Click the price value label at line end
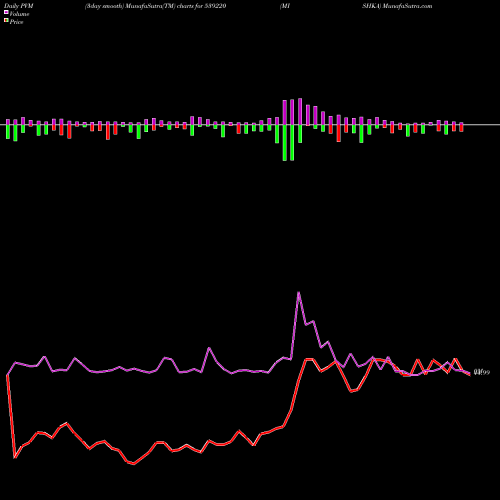Viewport: 500px width, 500px height. pos(482,372)
